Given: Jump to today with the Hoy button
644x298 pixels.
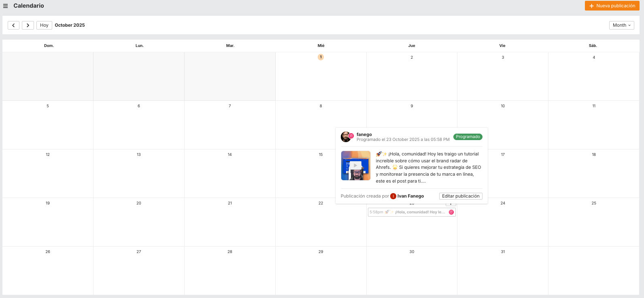Looking at the screenshot, I should 44,25.
